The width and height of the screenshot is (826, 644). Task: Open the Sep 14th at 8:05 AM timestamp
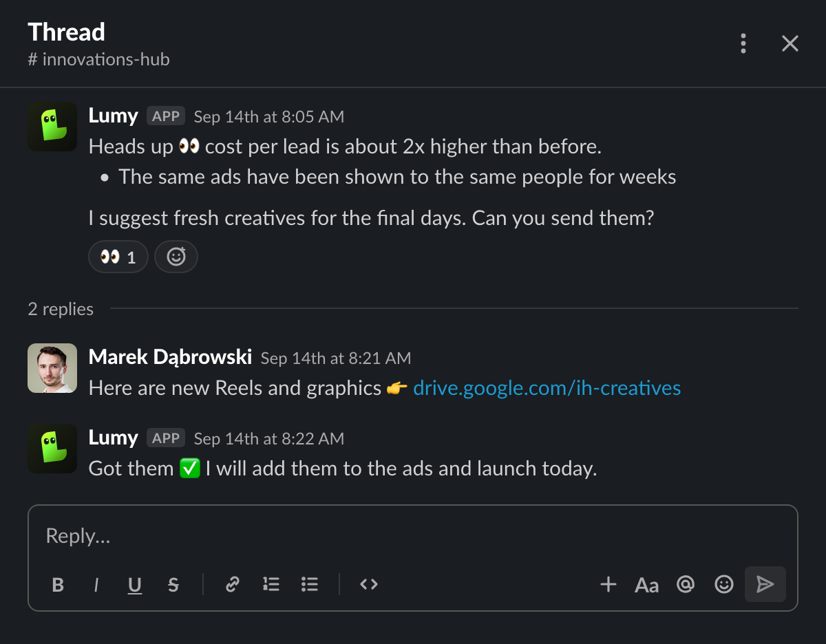click(x=269, y=117)
